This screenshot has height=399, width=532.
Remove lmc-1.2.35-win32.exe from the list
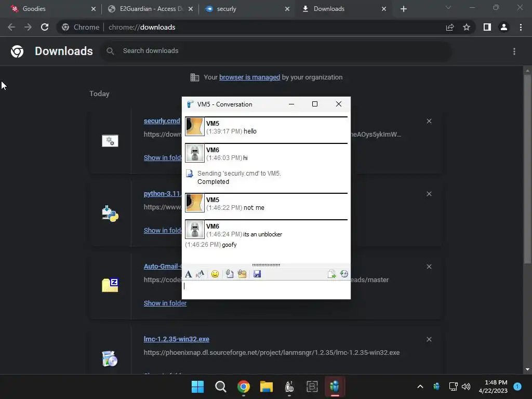[429, 339]
